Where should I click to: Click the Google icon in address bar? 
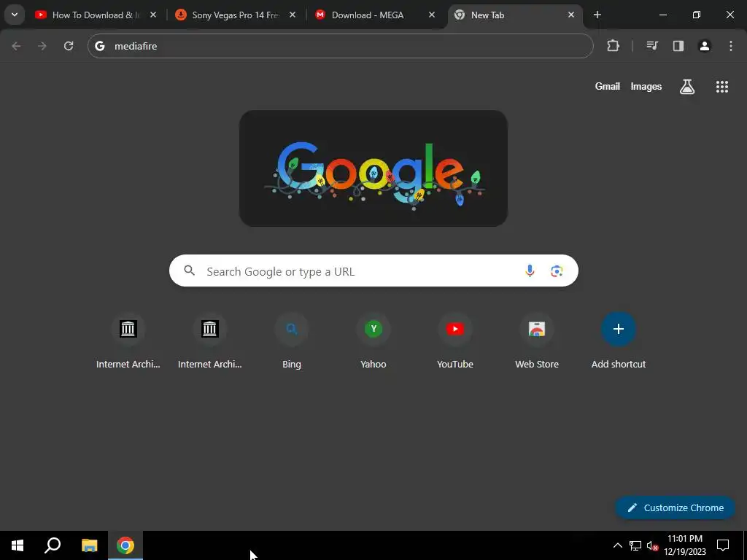coord(99,46)
